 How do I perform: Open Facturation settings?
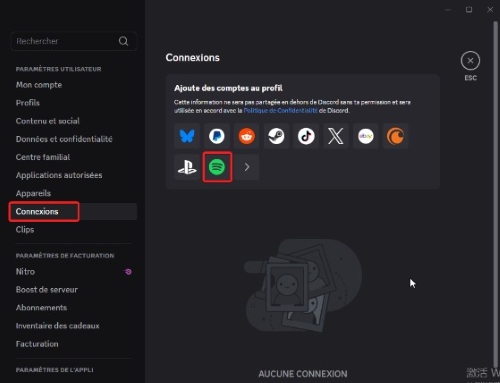37,344
